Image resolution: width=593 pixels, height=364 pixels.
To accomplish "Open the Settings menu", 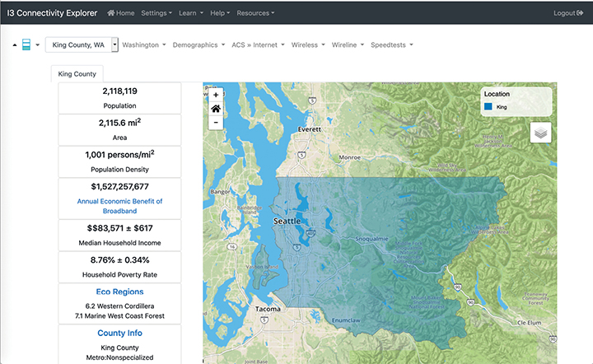I will click(x=156, y=13).
